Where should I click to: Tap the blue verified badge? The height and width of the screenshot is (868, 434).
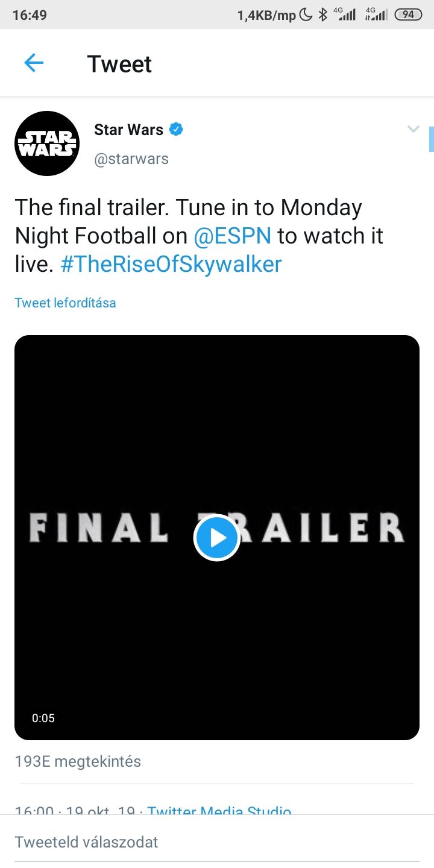(x=176, y=129)
